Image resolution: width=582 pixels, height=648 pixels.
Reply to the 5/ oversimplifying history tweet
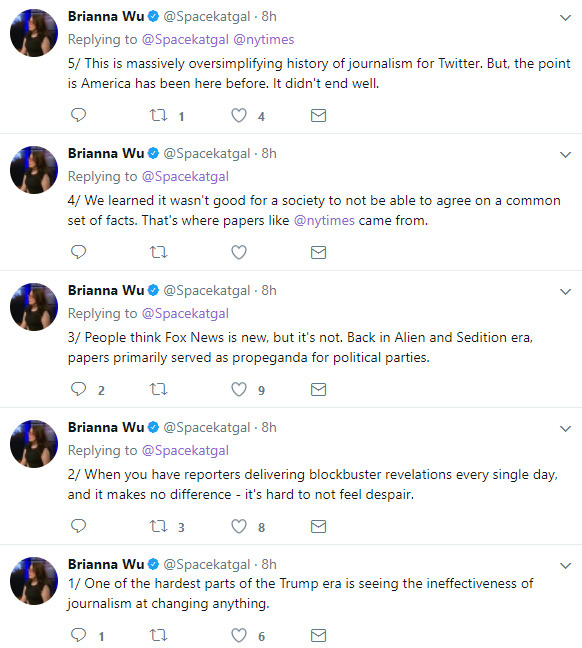[78, 115]
